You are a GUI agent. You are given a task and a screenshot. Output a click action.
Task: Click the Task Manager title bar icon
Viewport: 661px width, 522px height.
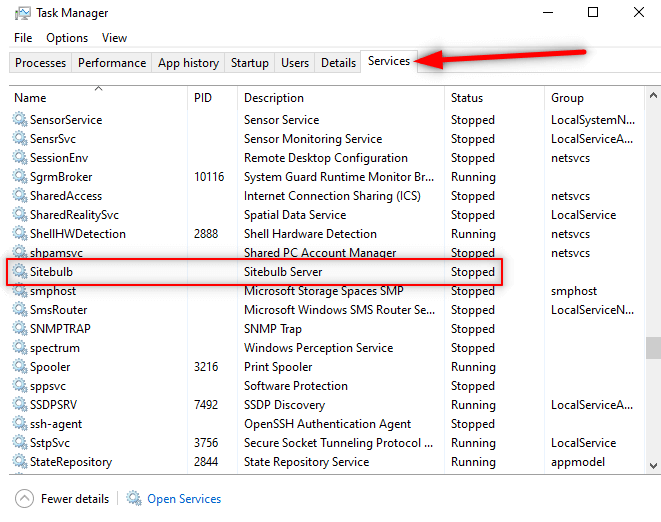point(21,13)
